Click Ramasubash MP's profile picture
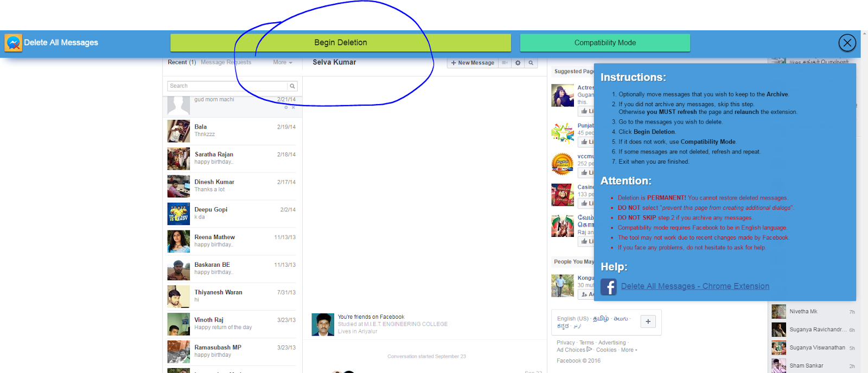This screenshot has width=868, height=373. (178, 352)
